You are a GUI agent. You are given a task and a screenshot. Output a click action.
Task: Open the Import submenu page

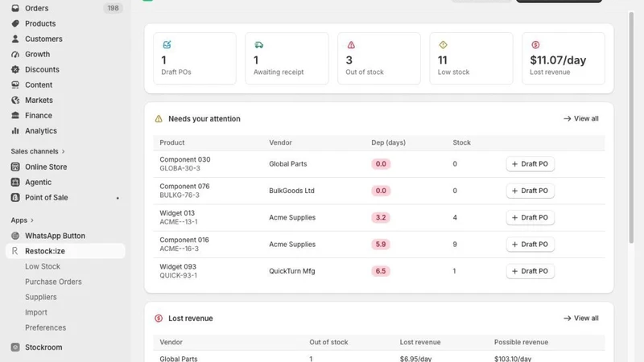pyautogui.click(x=36, y=312)
